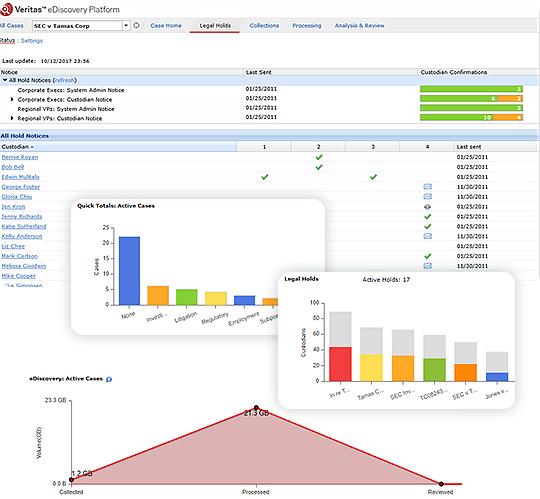Click confirmation bar for Regional VPs Custodian Notice

click(x=471, y=117)
